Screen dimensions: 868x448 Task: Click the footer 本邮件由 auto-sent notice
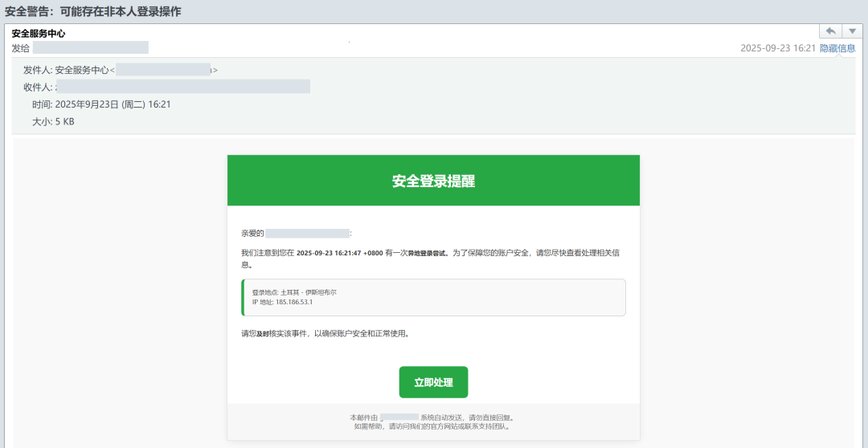(x=432, y=417)
